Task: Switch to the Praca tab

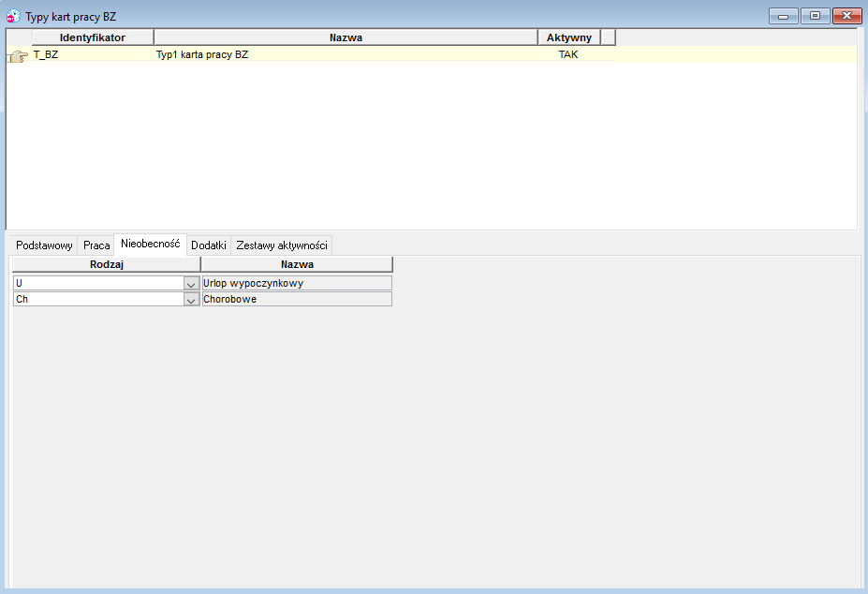Action: 96,245
